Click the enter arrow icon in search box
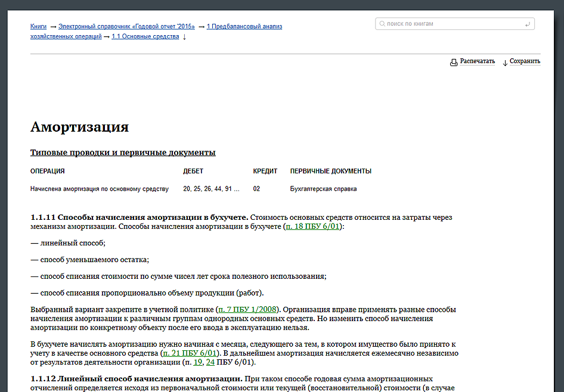This screenshot has width=564, height=392. coord(527,24)
